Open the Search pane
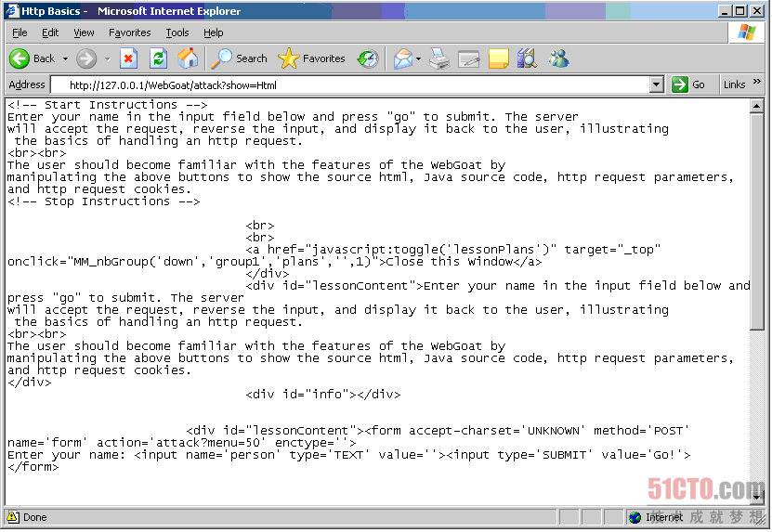Viewport: 772px width, 532px height. 240,58
